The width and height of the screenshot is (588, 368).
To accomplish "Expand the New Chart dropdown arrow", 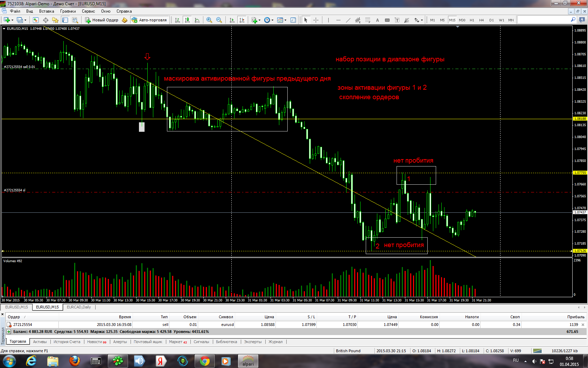I will coord(12,20).
